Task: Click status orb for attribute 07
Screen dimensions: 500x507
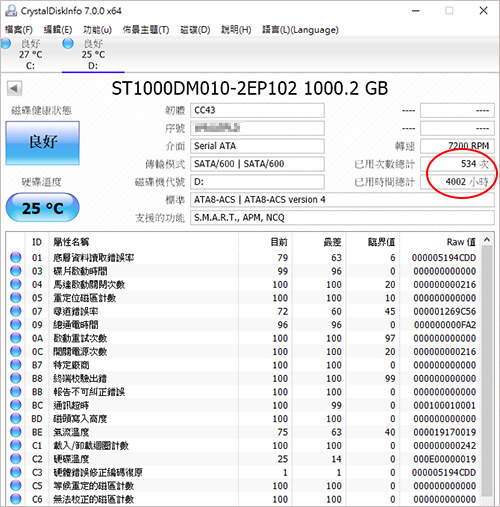Action: (x=15, y=311)
